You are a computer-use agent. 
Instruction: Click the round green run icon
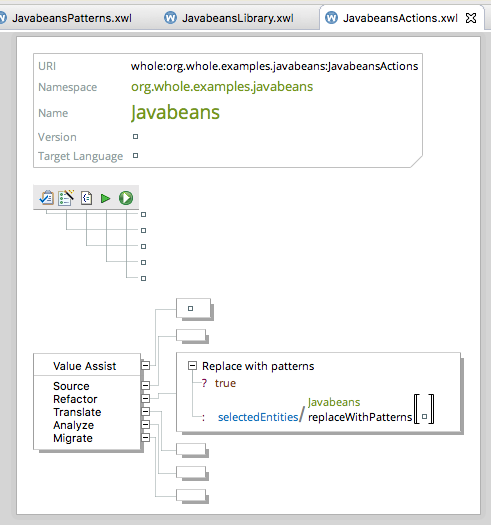click(x=126, y=198)
